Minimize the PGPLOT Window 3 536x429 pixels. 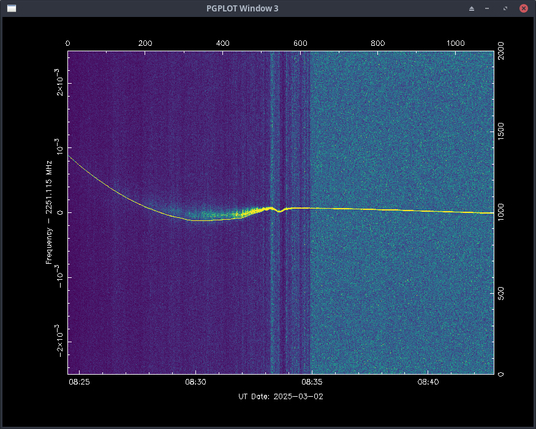point(487,9)
